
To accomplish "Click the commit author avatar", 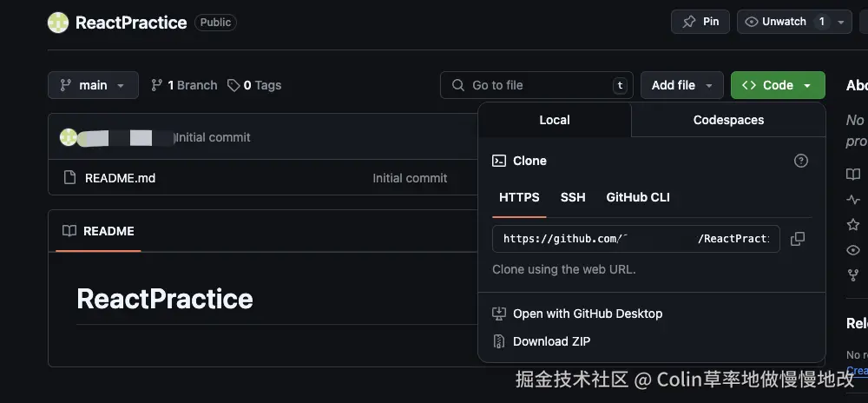I will (x=68, y=137).
